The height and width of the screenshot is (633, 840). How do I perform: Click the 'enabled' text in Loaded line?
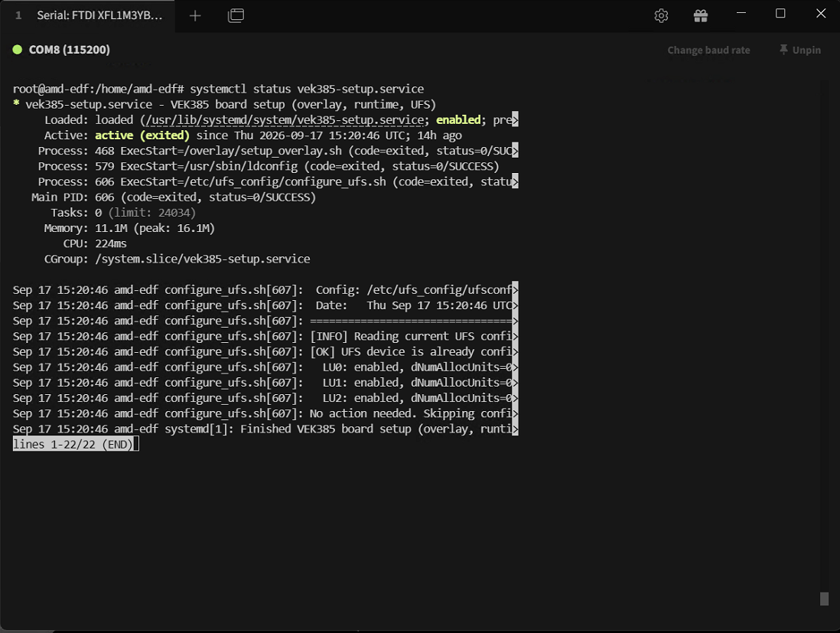[458, 119]
